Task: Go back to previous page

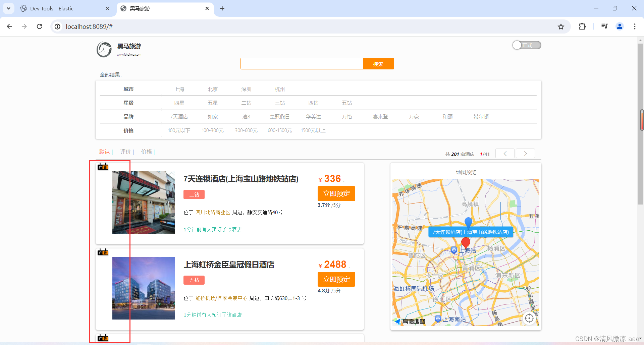Action: 9,26
